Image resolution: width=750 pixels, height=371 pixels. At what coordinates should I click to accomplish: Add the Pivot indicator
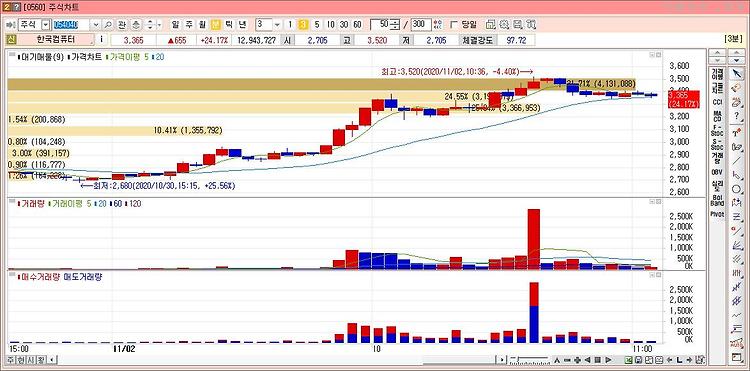(717, 214)
